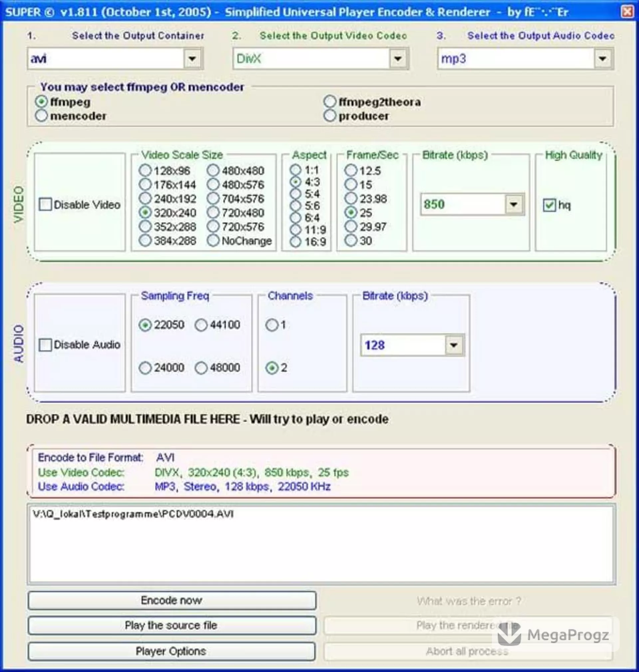Choose 720x480 video scale size

(213, 213)
